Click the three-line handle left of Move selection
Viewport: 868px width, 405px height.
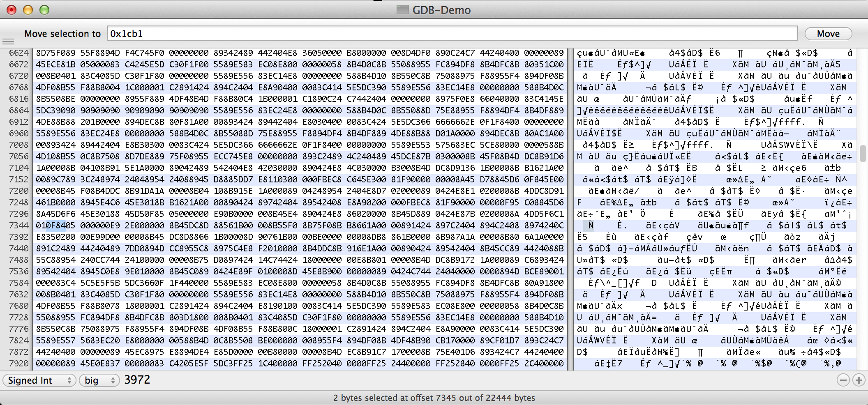click(8, 41)
